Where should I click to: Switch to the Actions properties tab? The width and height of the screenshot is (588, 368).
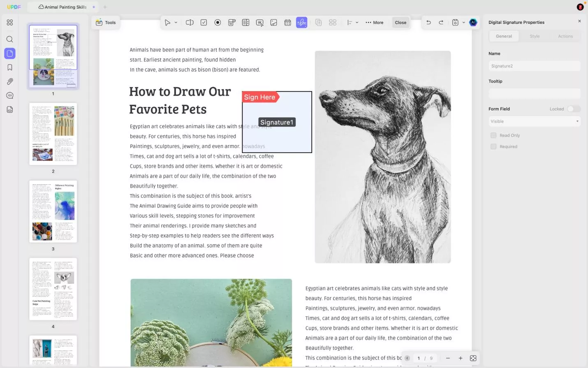tap(565, 36)
